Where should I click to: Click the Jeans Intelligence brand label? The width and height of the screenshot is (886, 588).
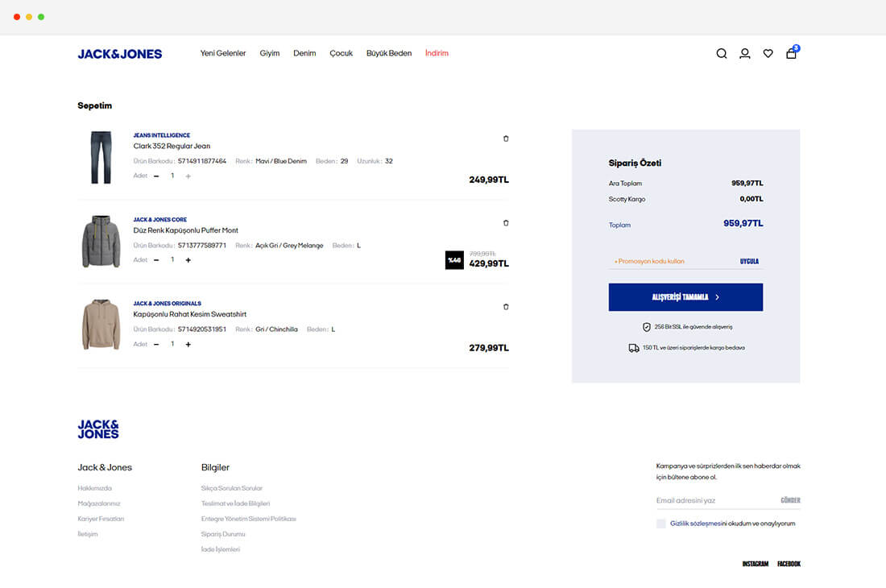pyautogui.click(x=162, y=135)
